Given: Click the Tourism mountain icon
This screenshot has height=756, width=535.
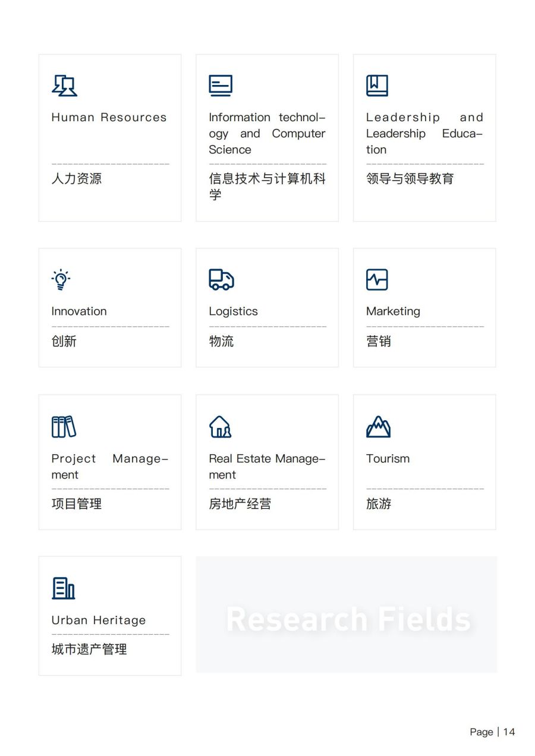Looking at the screenshot, I should pos(378,427).
